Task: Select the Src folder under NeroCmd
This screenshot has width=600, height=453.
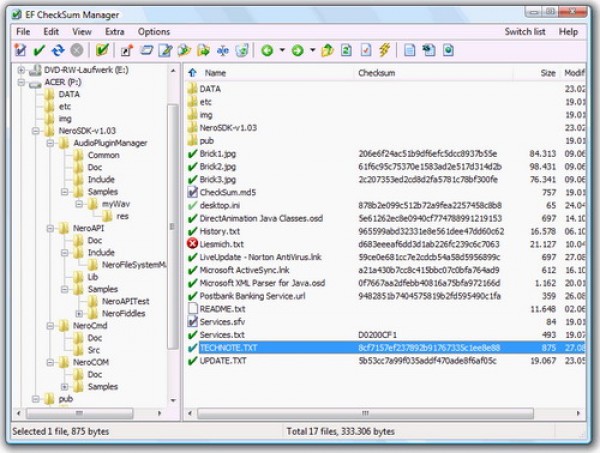Action: [x=94, y=350]
